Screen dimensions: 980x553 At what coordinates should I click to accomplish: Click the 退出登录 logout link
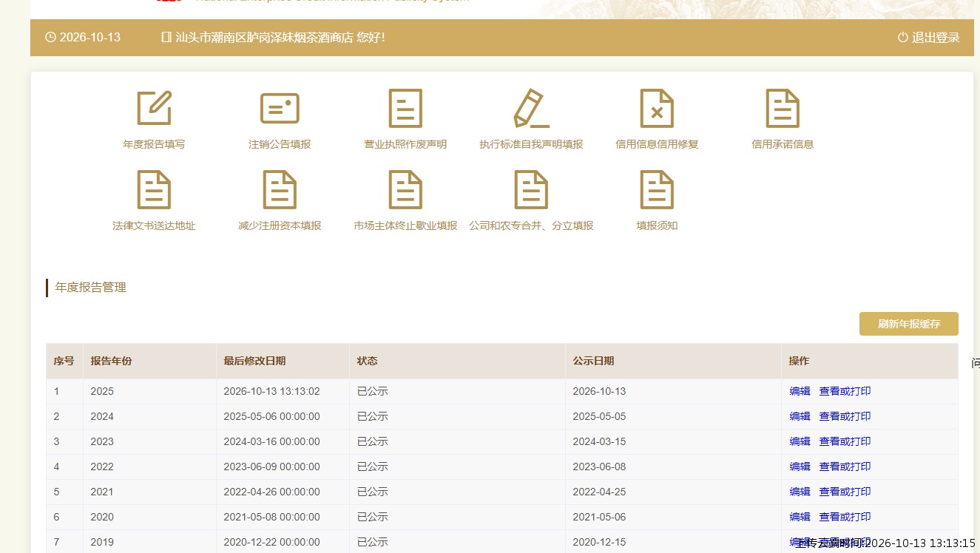click(x=929, y=38)
